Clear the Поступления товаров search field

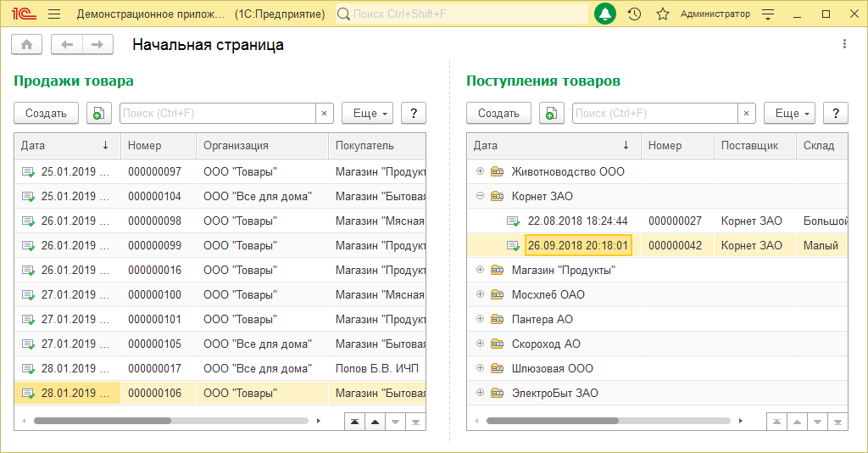(x=746, y=113)
